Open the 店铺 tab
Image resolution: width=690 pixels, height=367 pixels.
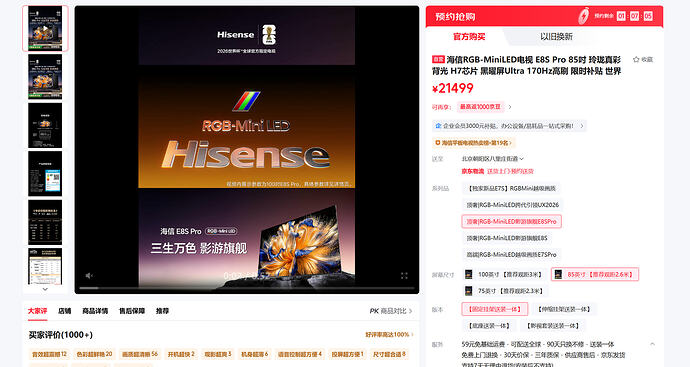pos(65,311)
